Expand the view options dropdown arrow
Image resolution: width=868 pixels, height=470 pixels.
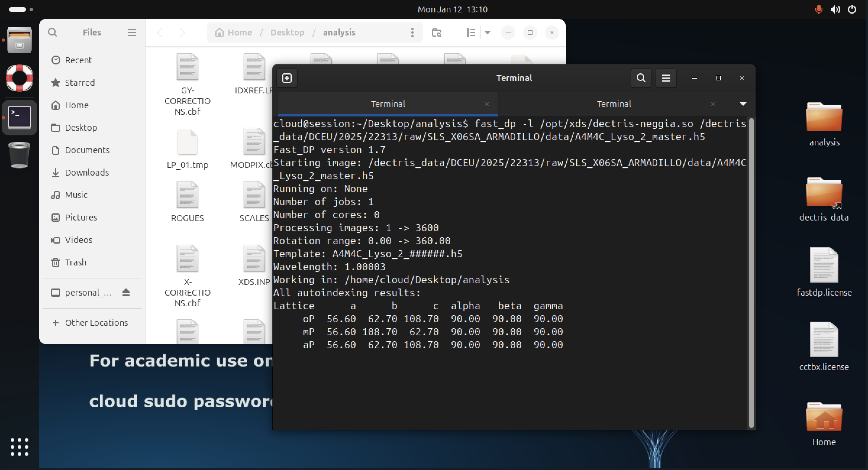(x=488, y=33)
